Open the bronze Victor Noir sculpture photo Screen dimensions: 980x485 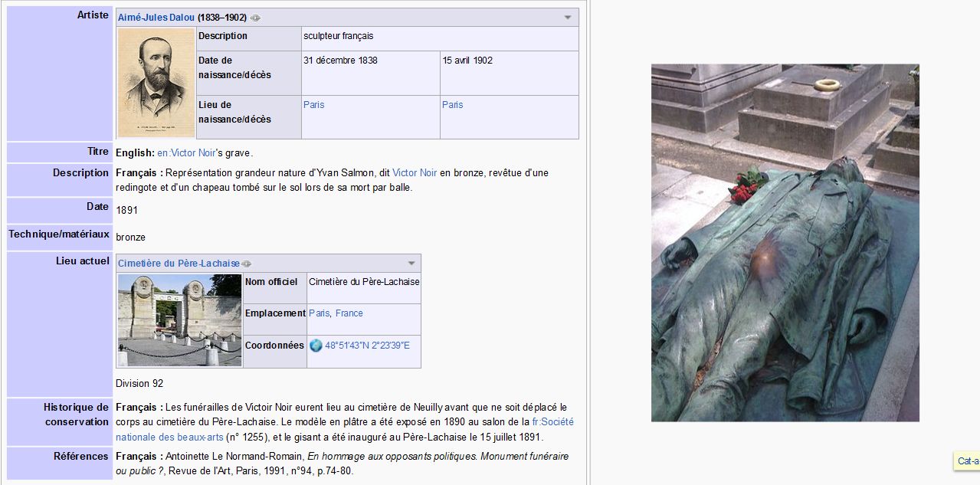click(x=785, y=242)
